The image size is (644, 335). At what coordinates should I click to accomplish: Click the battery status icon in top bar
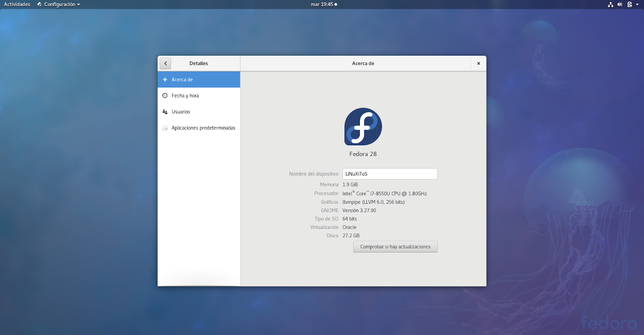630,4
